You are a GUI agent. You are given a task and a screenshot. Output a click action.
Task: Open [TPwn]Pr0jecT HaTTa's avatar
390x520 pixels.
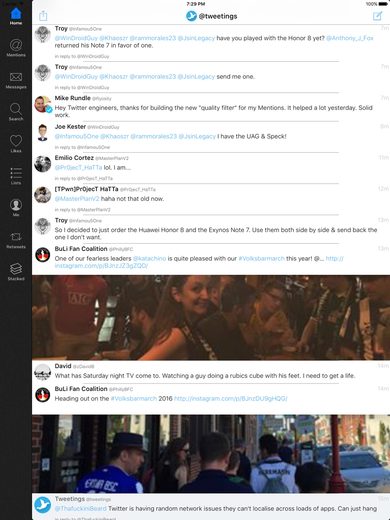[x=43, y=195]
